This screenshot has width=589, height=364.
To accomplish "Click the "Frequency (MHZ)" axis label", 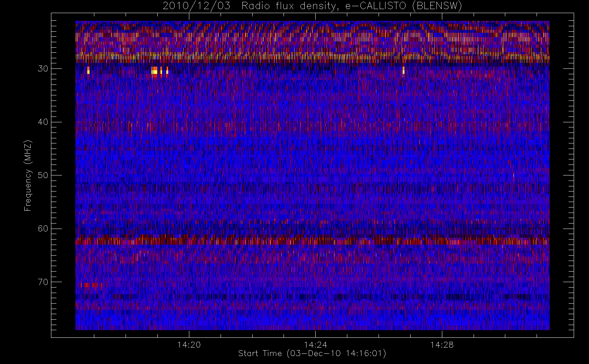I will point(28,175).
